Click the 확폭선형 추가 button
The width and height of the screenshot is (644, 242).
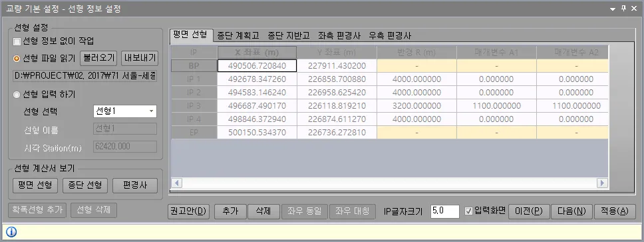(37, 210)
